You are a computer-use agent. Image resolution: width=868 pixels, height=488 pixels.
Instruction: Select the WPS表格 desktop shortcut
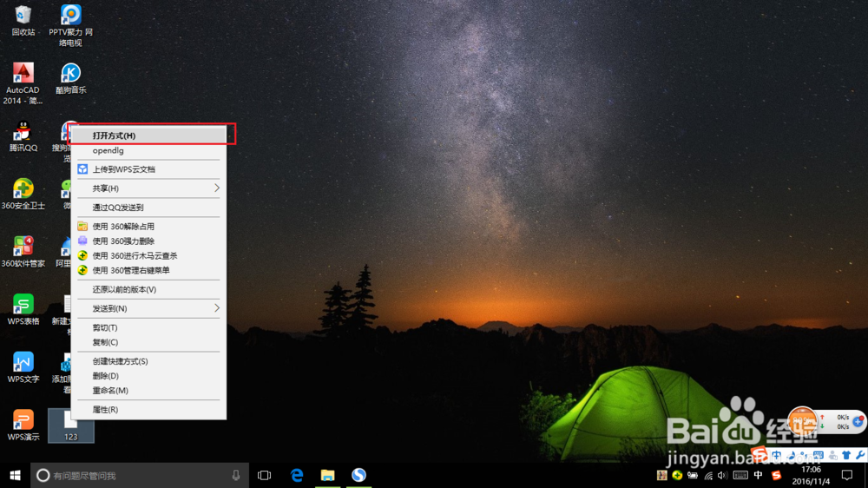click(23, 310)
